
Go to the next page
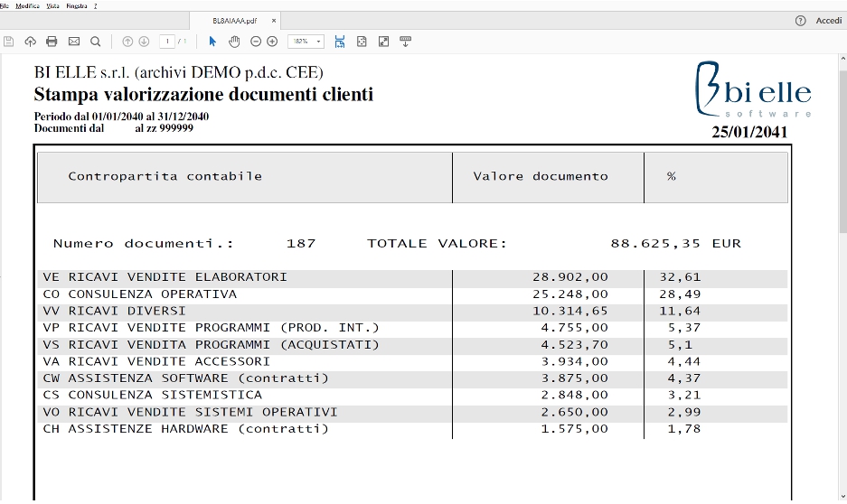[144, 42]
